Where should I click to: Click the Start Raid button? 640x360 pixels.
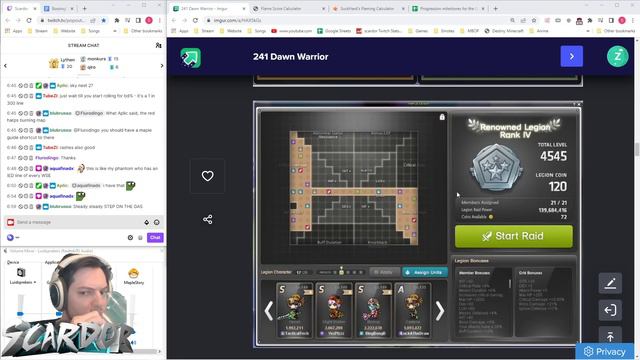click(x=513, y=236)
